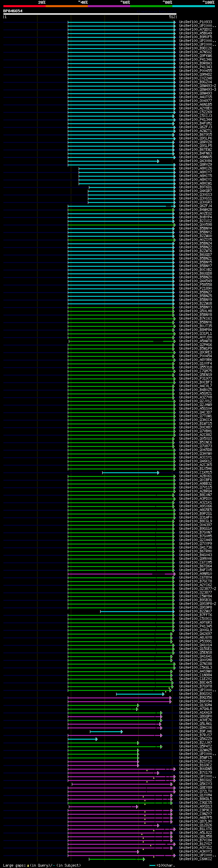The width and height of the screenshot is (218, 868).
Task: Select the UniRef100_P41345 label
Action: coord(196,627)
